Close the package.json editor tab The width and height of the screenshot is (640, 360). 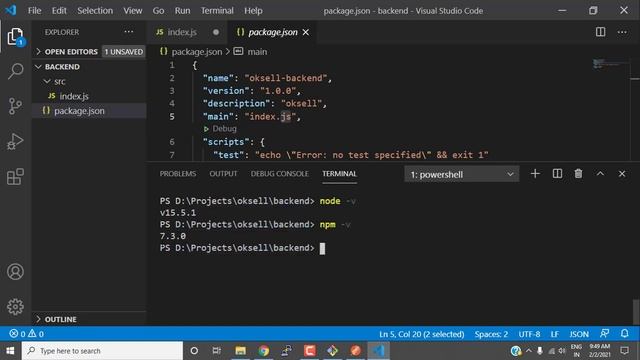[306, 32]
